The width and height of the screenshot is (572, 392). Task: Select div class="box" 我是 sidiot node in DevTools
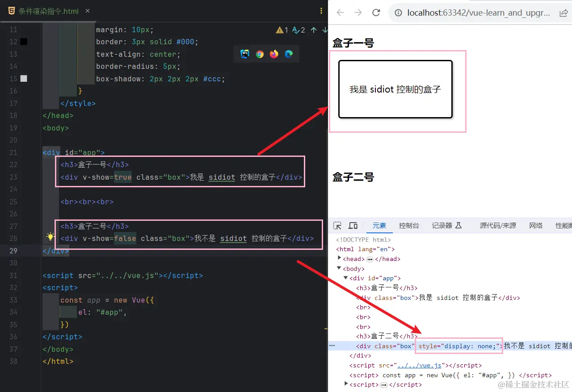pyautogui.click(x=438, y=298)
